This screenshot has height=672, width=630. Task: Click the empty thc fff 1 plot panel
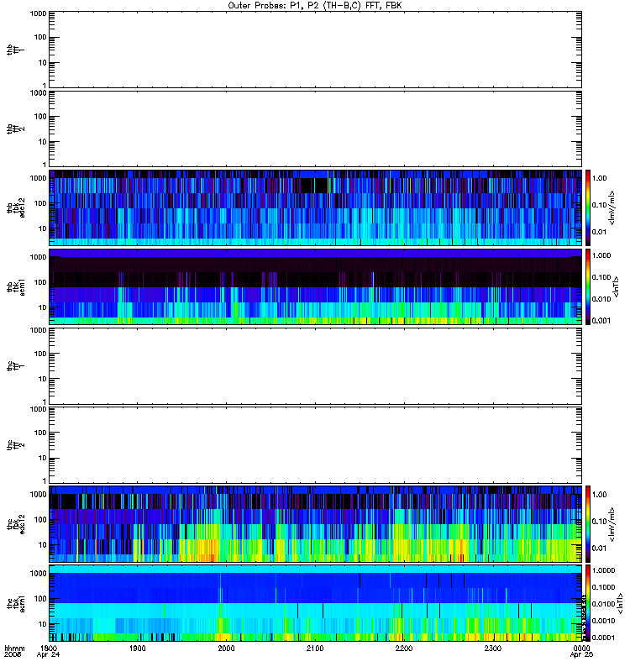(315, 366)
